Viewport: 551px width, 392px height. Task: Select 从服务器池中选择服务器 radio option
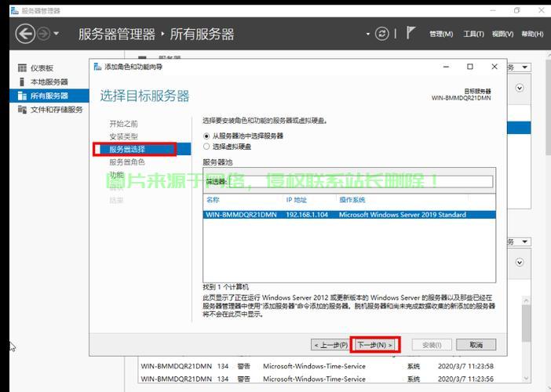click(206, 136)
